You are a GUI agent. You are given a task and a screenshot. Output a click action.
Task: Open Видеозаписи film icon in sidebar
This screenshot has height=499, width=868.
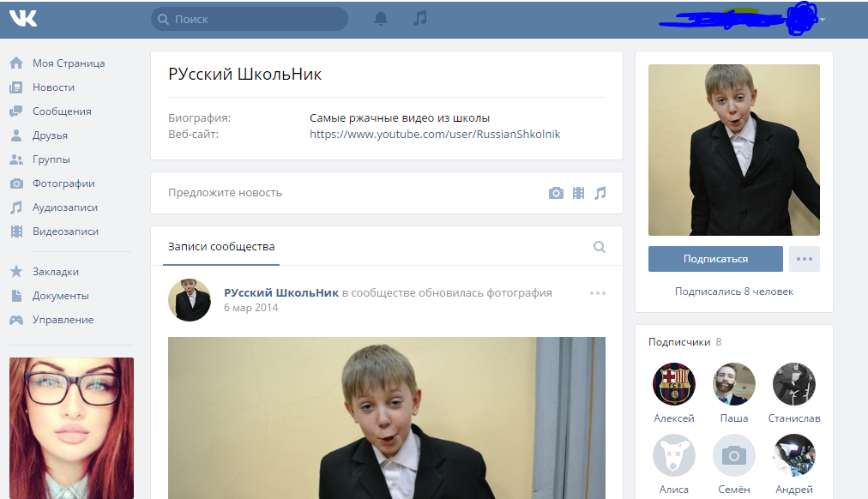(16, 231)
